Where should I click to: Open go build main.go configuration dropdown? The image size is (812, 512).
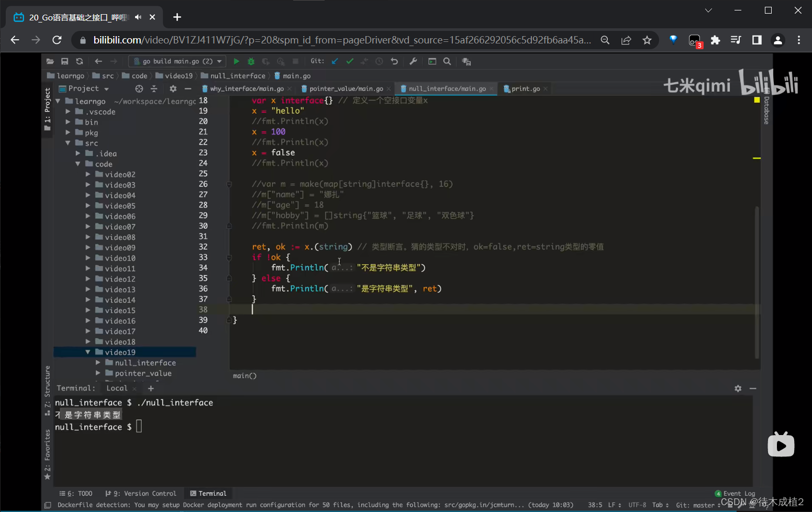point(177,61)
